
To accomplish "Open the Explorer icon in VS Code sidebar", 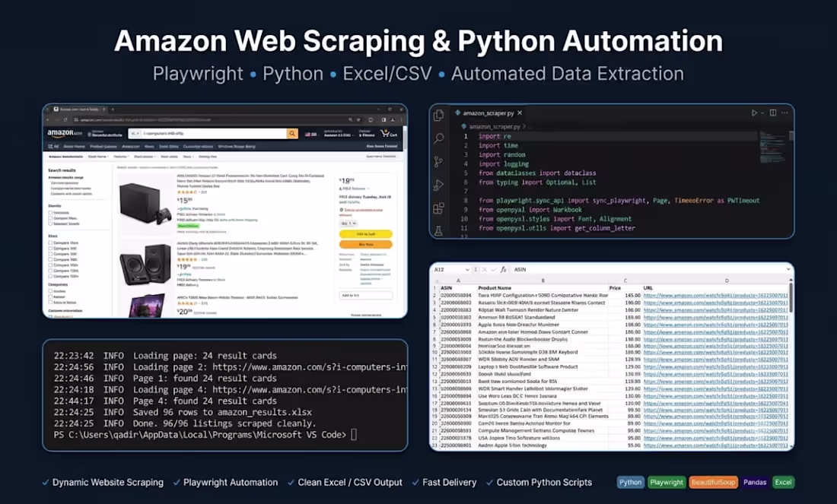I will pyautogui.click(x=439, y=116).
